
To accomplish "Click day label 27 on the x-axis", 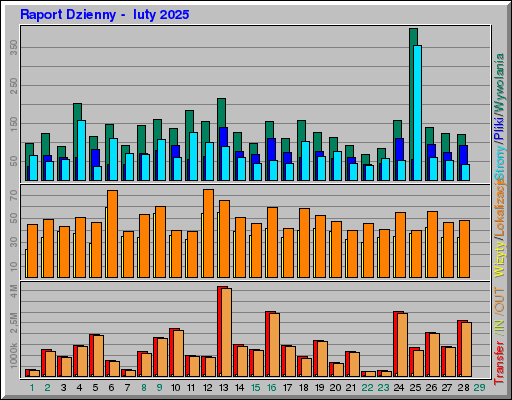I will 447,388.
